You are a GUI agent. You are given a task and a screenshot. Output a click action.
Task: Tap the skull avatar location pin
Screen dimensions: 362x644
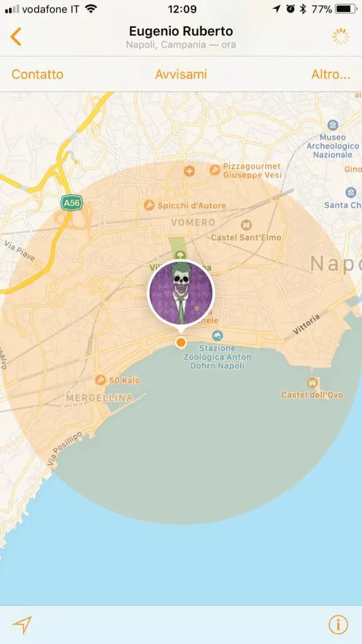pos(181,293)
